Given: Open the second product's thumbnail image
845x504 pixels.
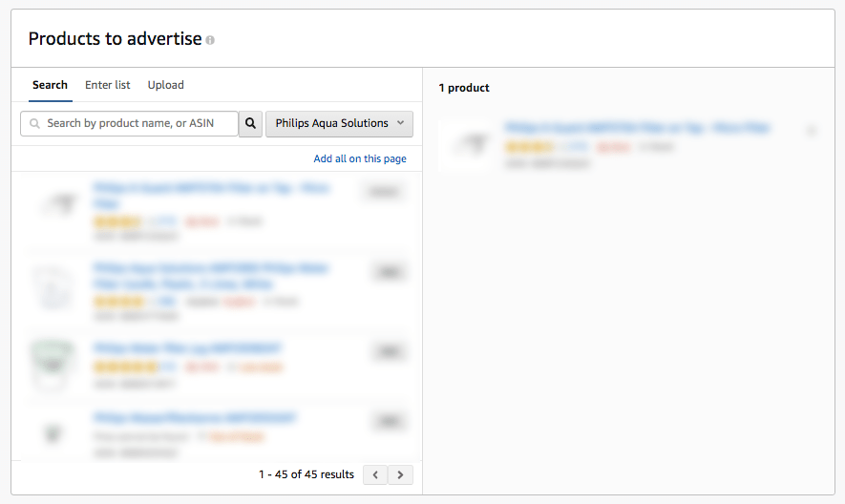Looking at the screenshot, I should 53,287.
